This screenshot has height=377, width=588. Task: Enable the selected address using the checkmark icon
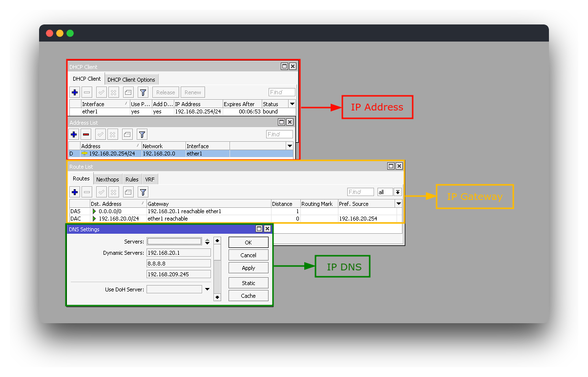point(100,134)
